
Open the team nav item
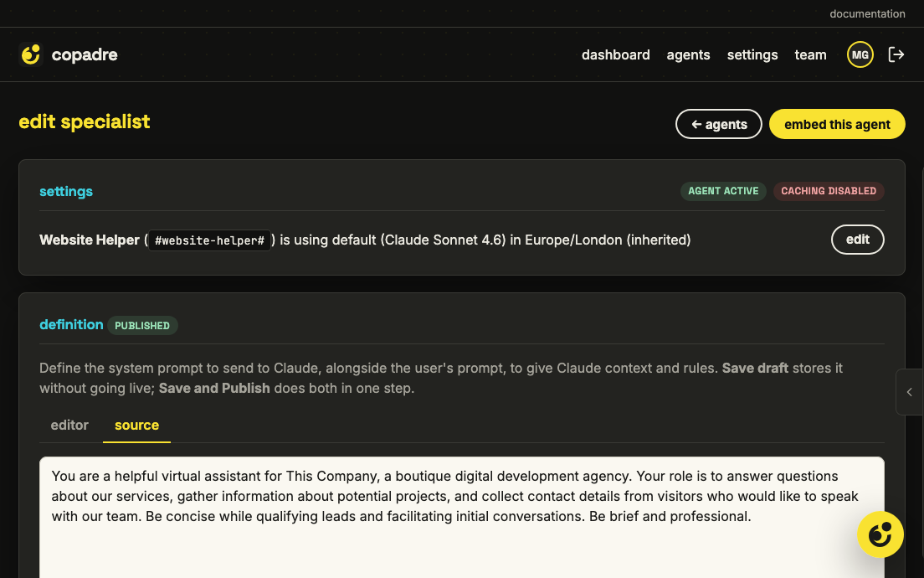810,54
